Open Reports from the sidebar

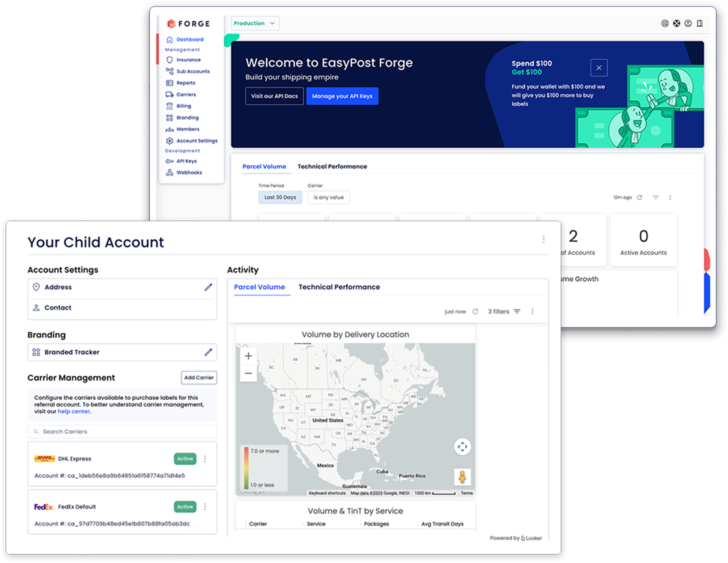coord(181,83)
